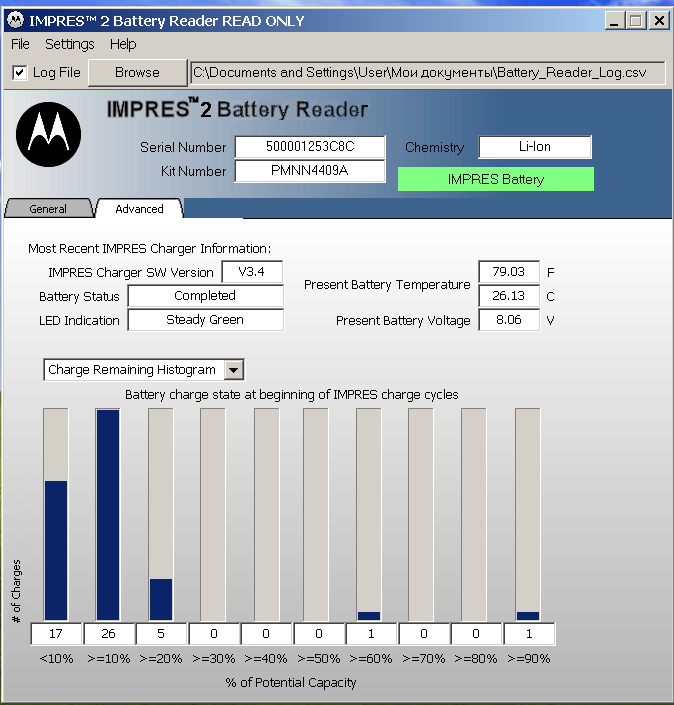The width and height of the screenshot is (674, 705).
Task: Click the battery voltage field 8.06
Action: pos(509,320)
